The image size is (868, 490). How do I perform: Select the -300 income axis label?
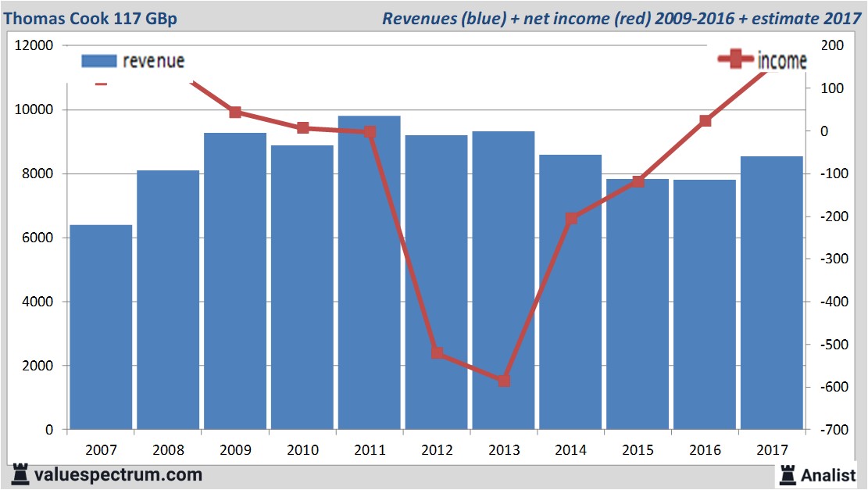pos(834,259)
